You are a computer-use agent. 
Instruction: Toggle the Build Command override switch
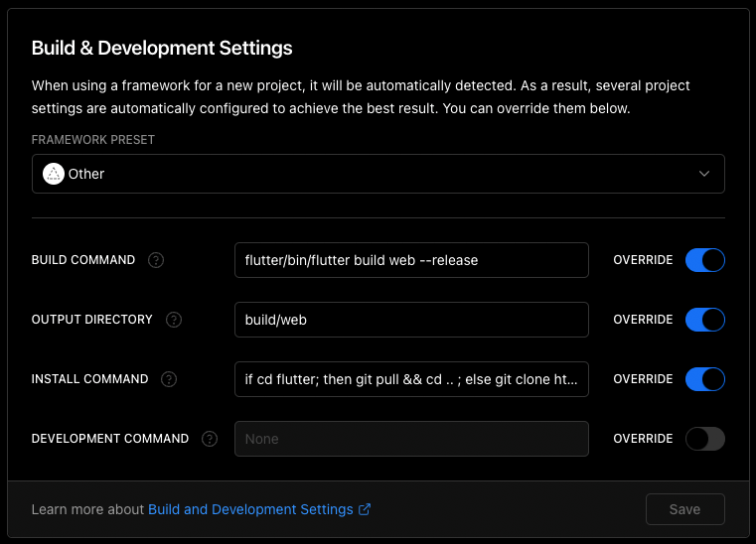point(705,260)
